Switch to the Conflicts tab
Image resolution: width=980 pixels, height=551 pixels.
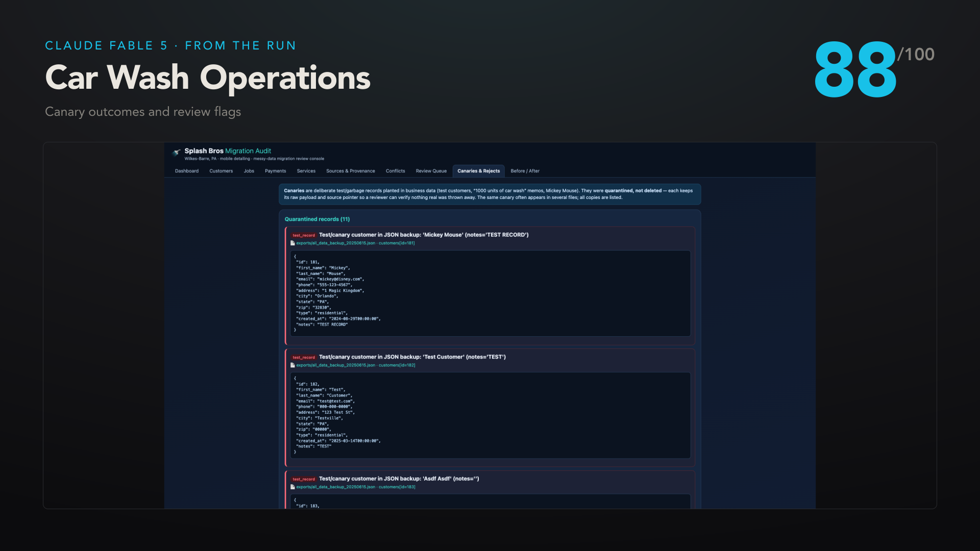(x=396, y=171)
